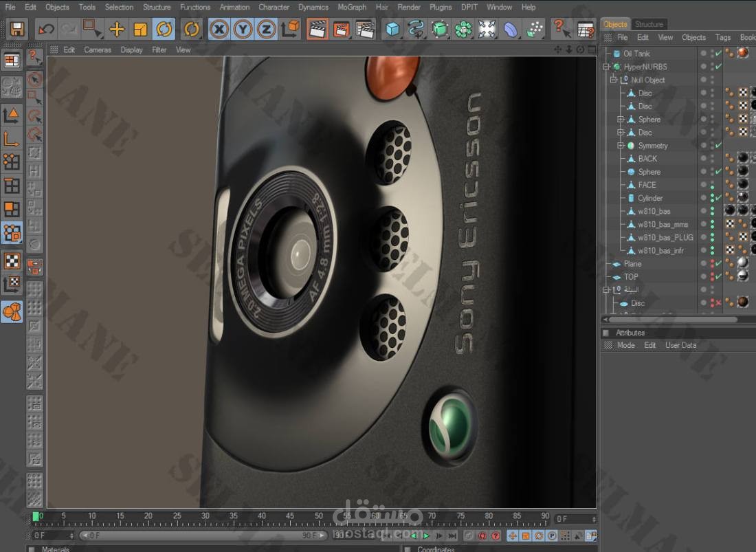This screenshot has width=756, height=552.
Task: Click the Oil Tank orange material tag
Action: (743, 52)
